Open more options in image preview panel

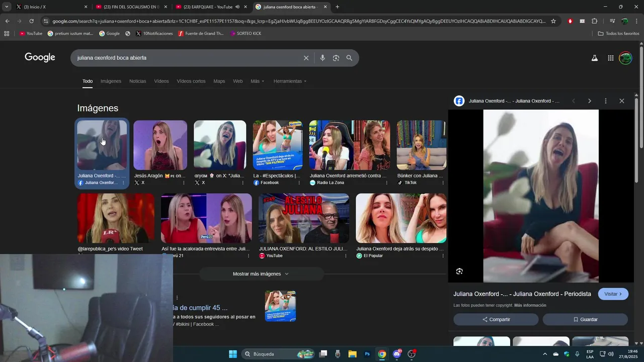coord(606,101)
